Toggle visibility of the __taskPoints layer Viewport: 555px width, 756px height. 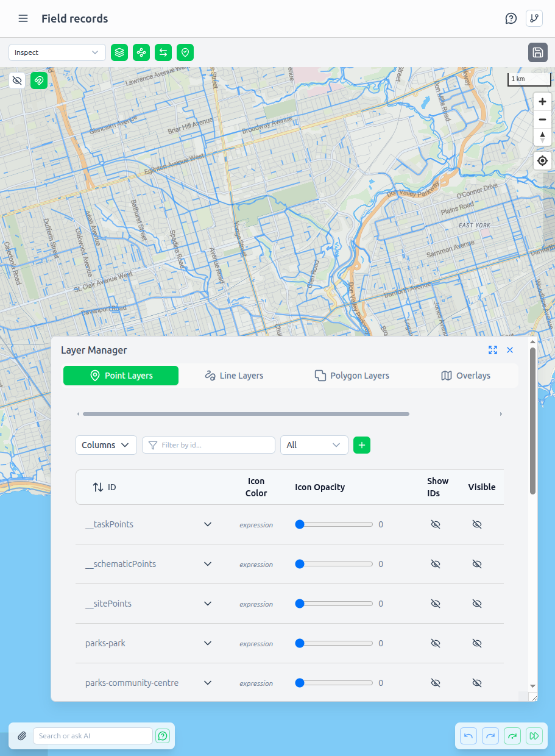click(x=477, y=524)
